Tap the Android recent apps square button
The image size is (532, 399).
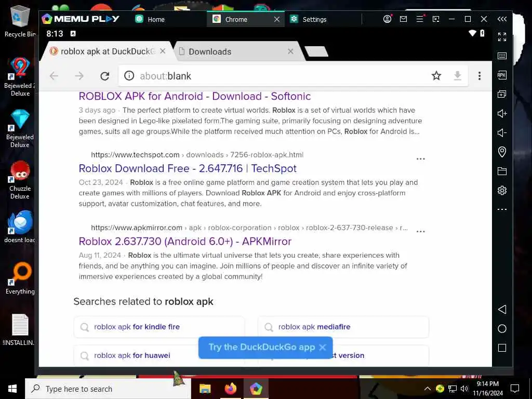click(502, 348)
